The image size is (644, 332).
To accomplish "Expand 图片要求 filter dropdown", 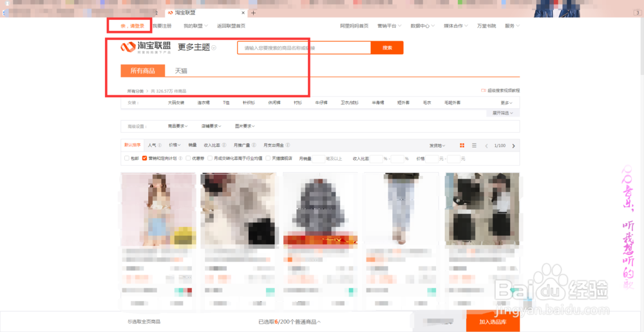I will 245,126.
